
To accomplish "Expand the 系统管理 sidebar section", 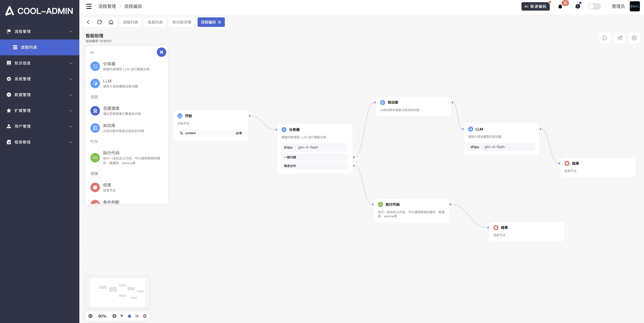I will click(x=40, y=79).
